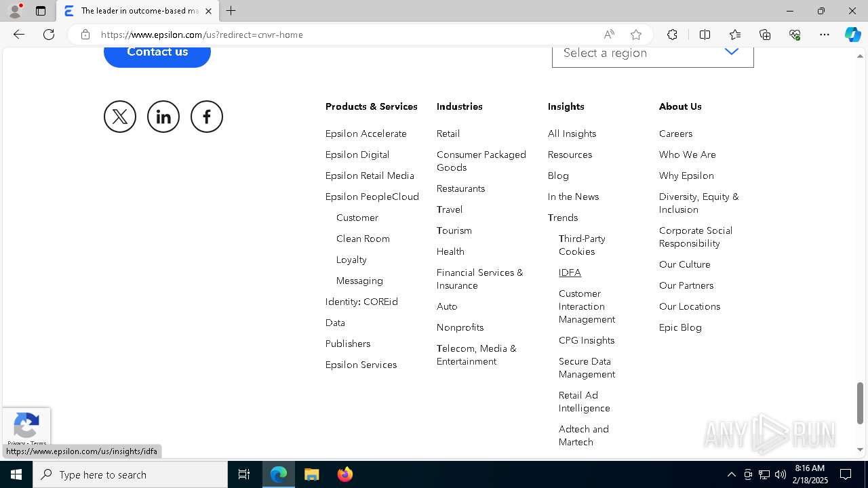Open the In the News link
The image size is (868, 488).
click(x=573, y=197)
